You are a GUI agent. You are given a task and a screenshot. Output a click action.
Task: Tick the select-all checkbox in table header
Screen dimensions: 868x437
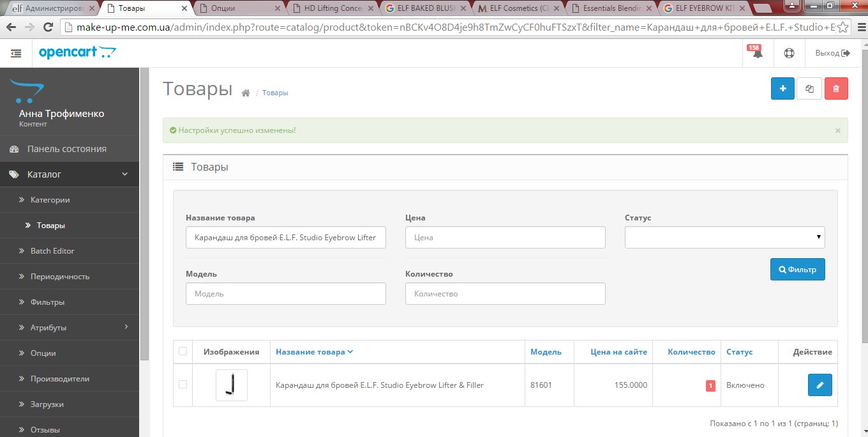[x=183, y=351]
